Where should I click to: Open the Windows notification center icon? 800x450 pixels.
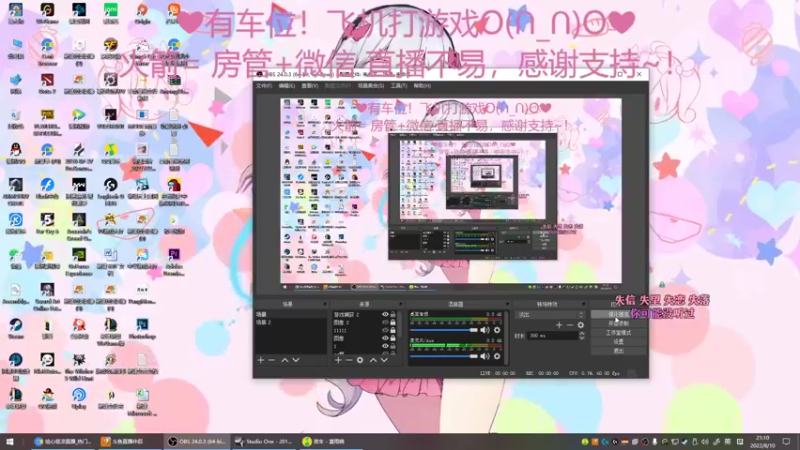(786, 442)
